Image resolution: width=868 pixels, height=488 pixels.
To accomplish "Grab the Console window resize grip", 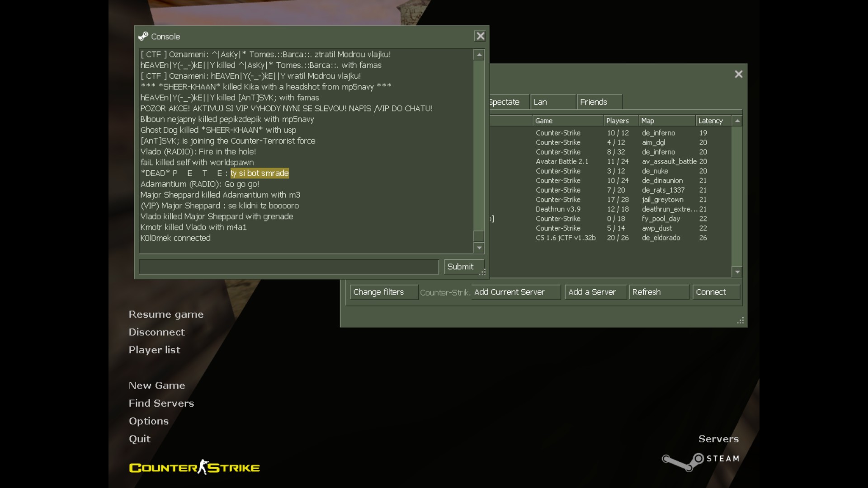I will (483, 272).
